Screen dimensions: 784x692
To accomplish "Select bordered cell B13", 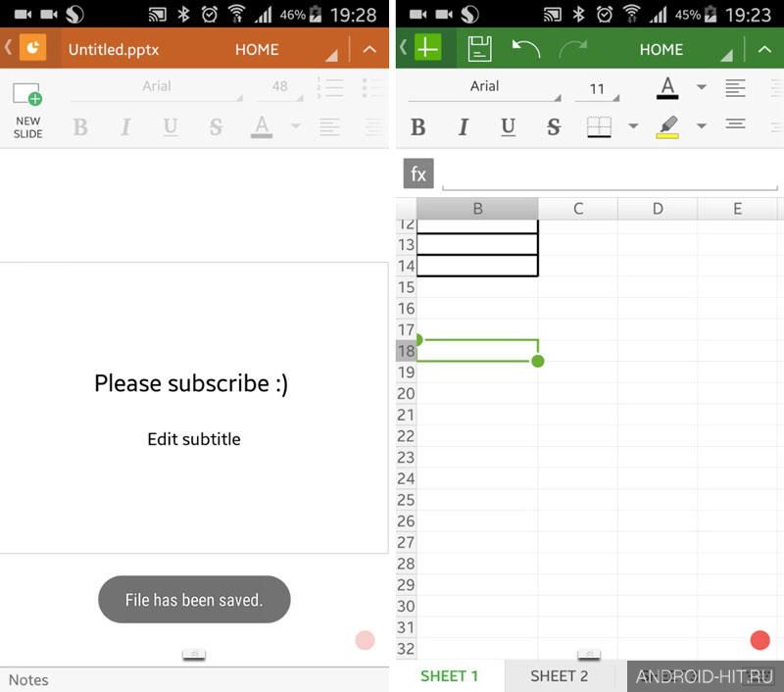I will (x=477, y=244).
